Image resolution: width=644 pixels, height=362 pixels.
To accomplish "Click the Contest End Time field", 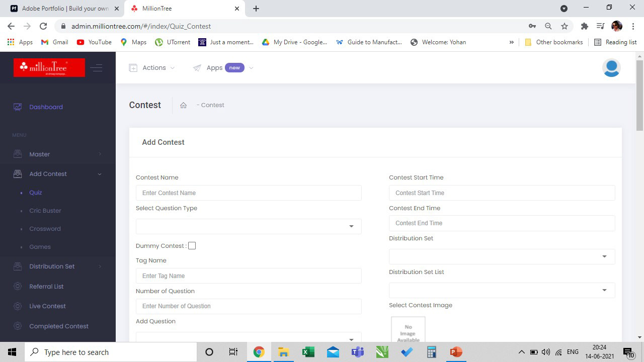I will [x=502, y=223].
